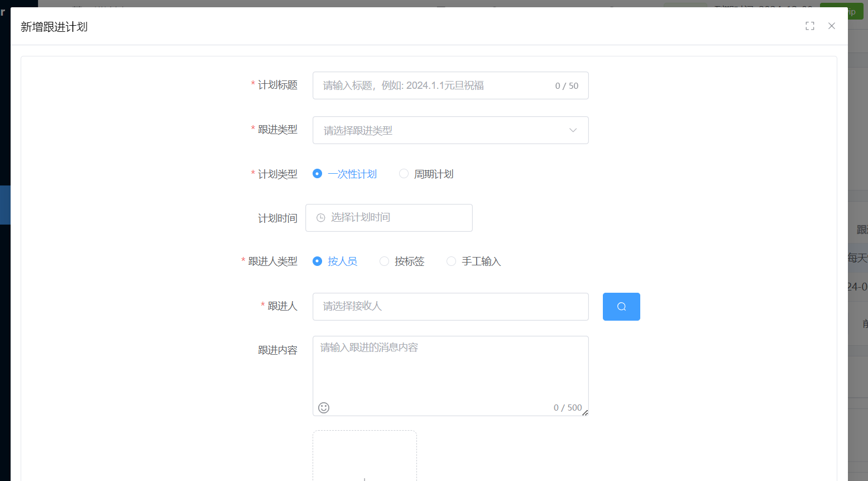Viewport: 868px width, 481px height.
Task: Select 按人员 radio option
Action: pos(317,261)
